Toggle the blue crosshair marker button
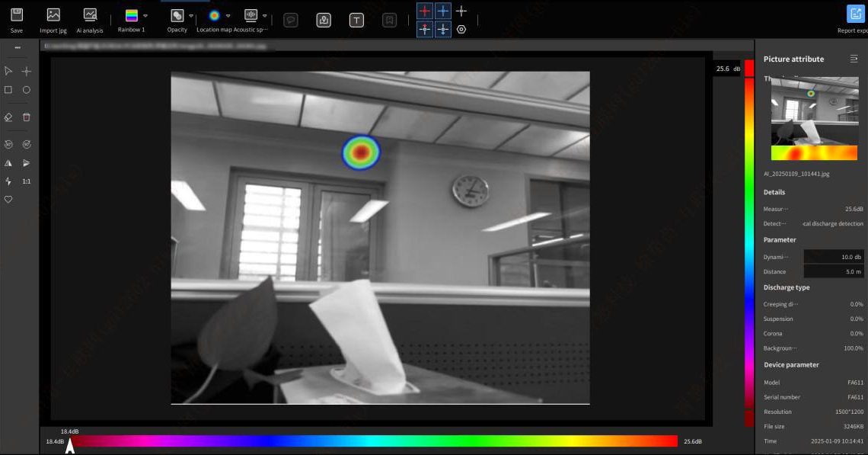Screen dimensions: 868x455 (443, 11)
